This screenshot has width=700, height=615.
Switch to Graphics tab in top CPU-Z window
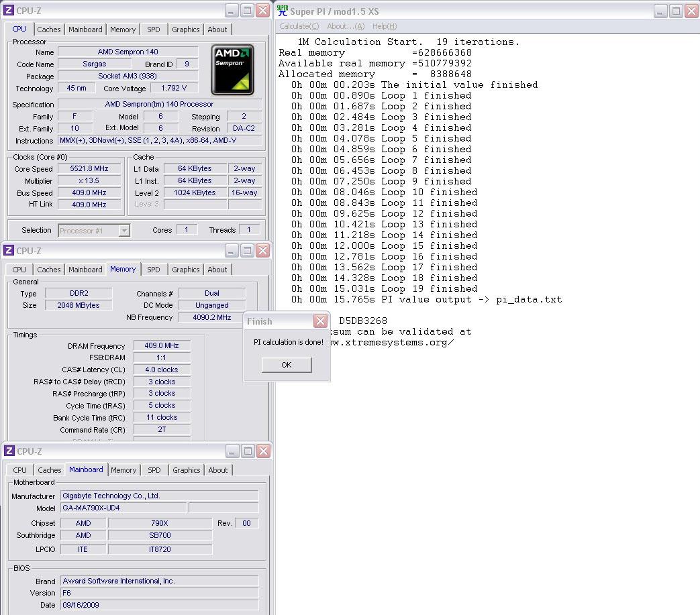[x=186, y=30]
